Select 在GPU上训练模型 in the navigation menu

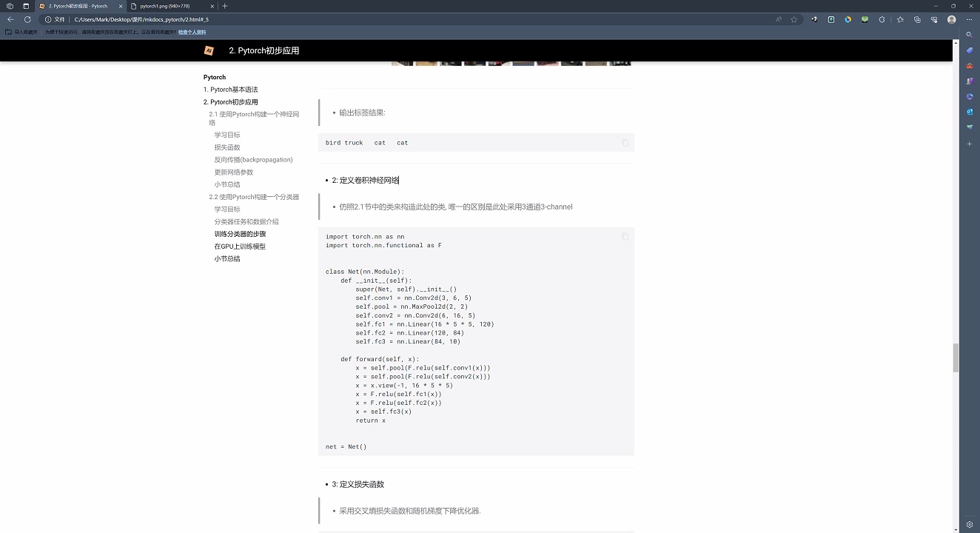(x=239, y=246)
